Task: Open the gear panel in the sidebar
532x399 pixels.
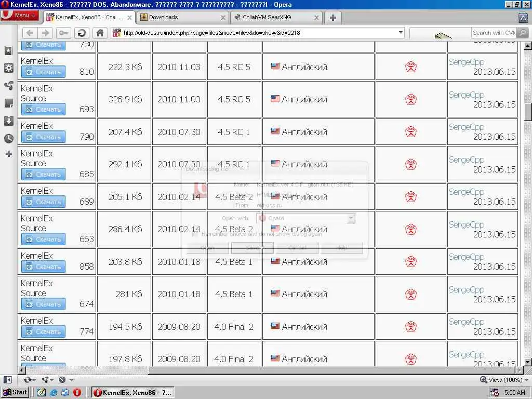Action: [8, 68]
